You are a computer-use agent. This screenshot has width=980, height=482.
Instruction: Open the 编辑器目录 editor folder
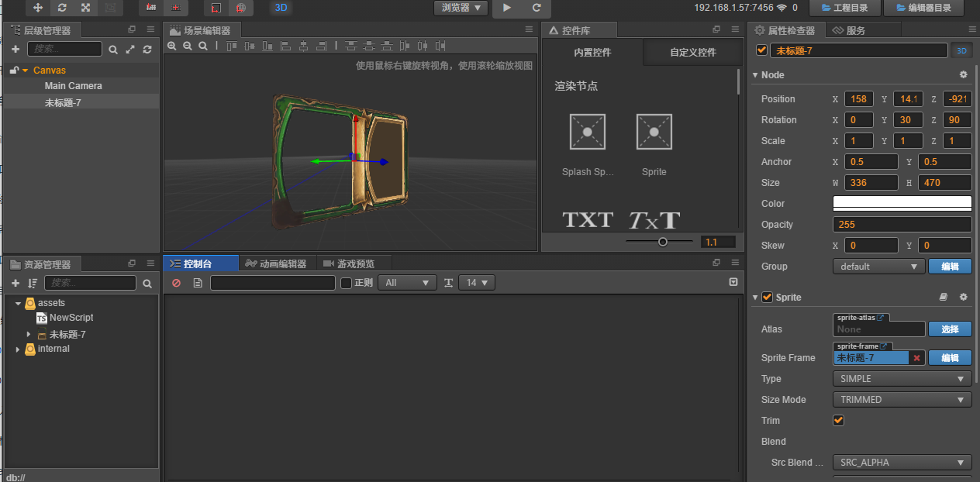923,8
